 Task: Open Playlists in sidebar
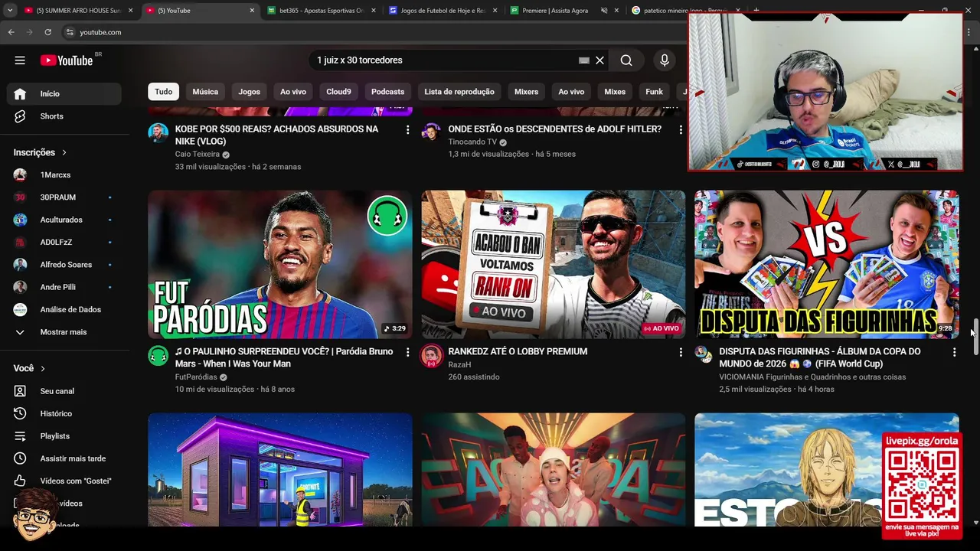click(64, 436)
